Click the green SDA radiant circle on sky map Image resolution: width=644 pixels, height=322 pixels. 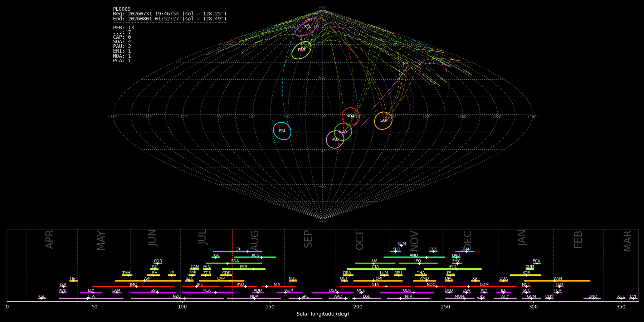click(x=343, y=132)
